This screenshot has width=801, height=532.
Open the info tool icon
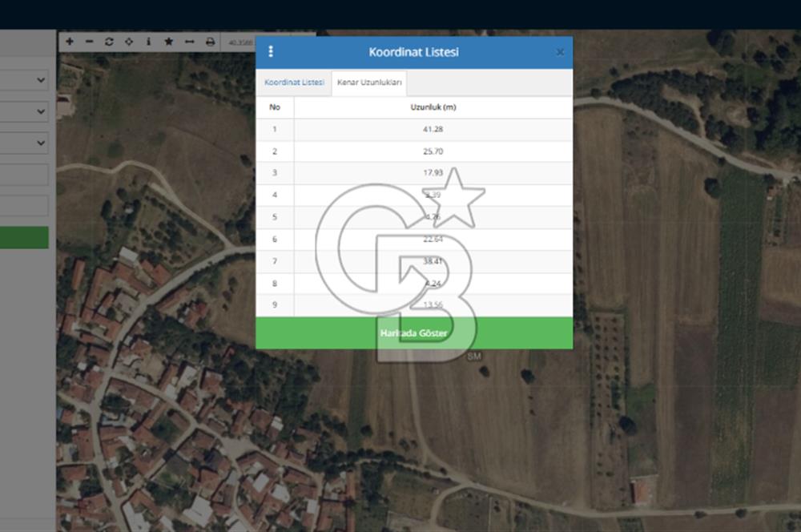[148, 42]
